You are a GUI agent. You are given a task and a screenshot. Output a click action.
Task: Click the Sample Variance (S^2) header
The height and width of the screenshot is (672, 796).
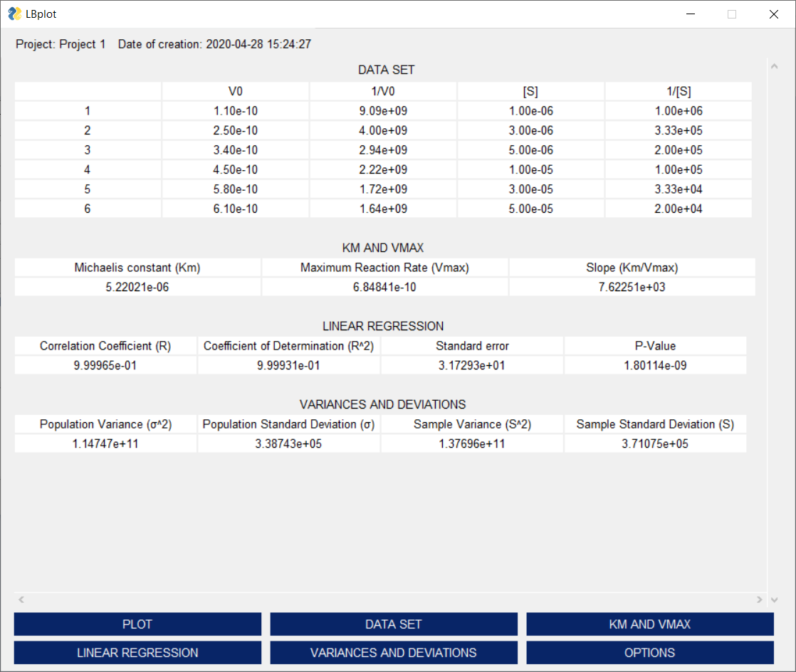(472, 424)
